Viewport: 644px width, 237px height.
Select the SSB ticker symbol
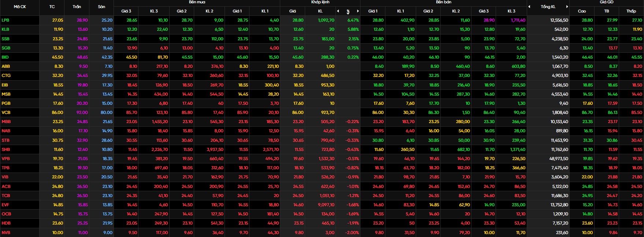[x=5, y=39]
